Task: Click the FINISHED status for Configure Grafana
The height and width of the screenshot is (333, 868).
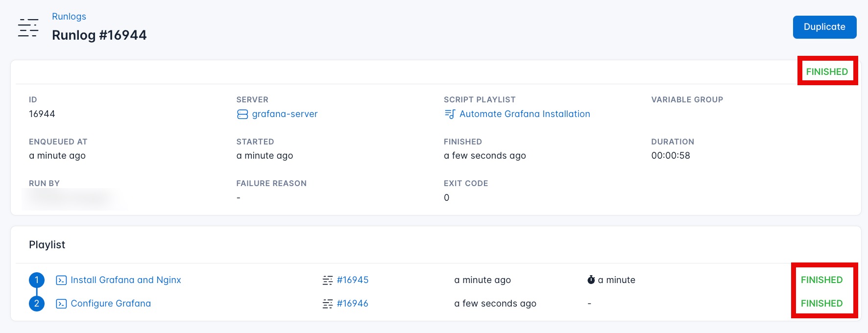Action: tap(821, 304)
